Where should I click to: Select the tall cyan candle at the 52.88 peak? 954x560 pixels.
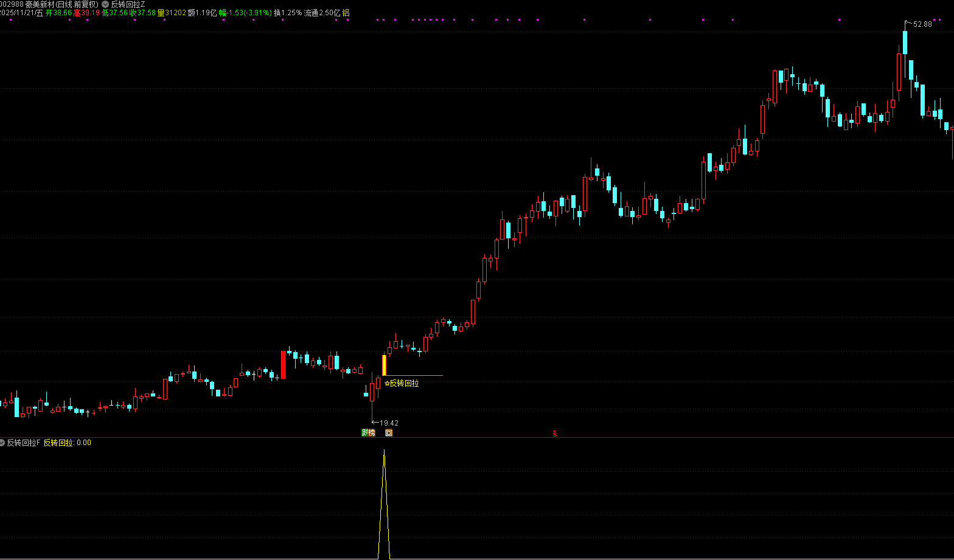pos(905,43)
